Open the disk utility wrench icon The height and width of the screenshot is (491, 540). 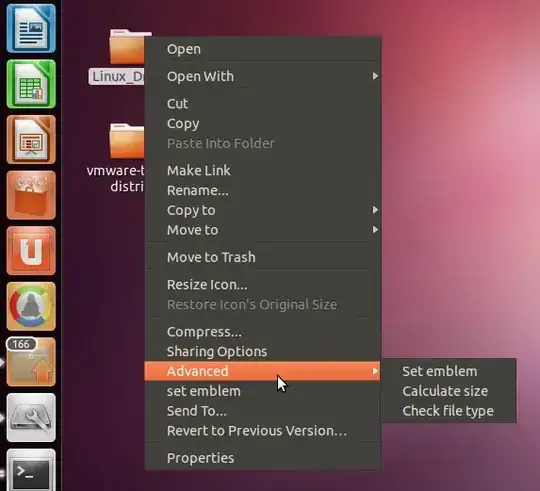click(x=31, y=417)
